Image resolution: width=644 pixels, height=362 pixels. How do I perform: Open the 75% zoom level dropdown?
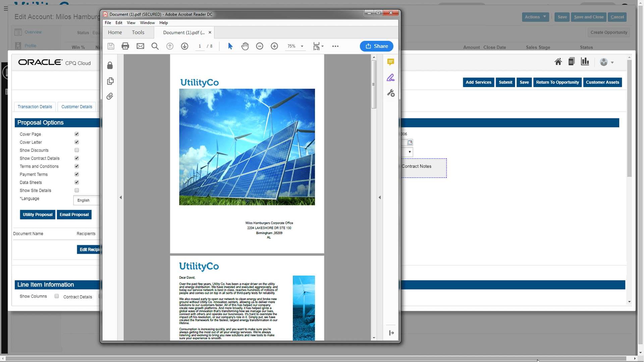(296, 46)
